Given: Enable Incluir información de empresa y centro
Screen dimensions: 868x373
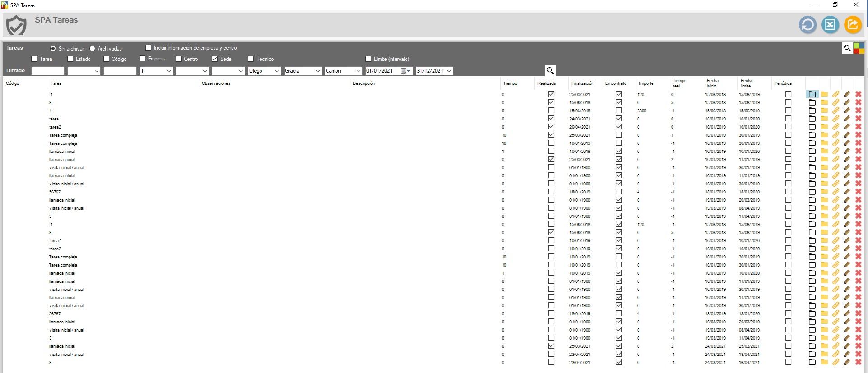Looking at the screenshot, I should click(x=148, y=47).
